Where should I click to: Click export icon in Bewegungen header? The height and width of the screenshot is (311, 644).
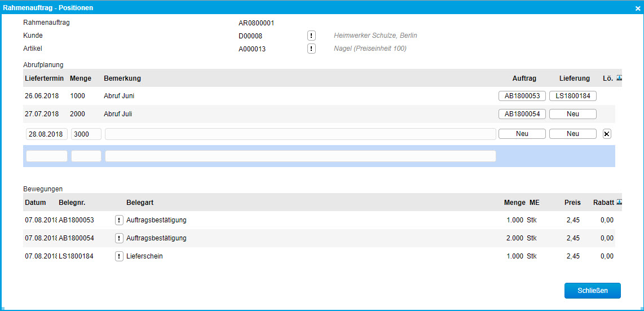pos(619,202)
